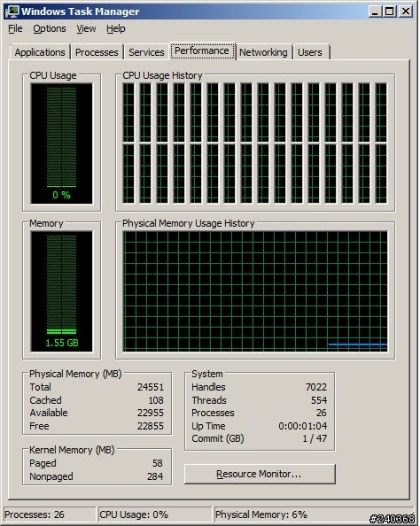Click the Paged kernel memory value 58
The height and width of the screenshot is (526, 420).
[158, 463]
